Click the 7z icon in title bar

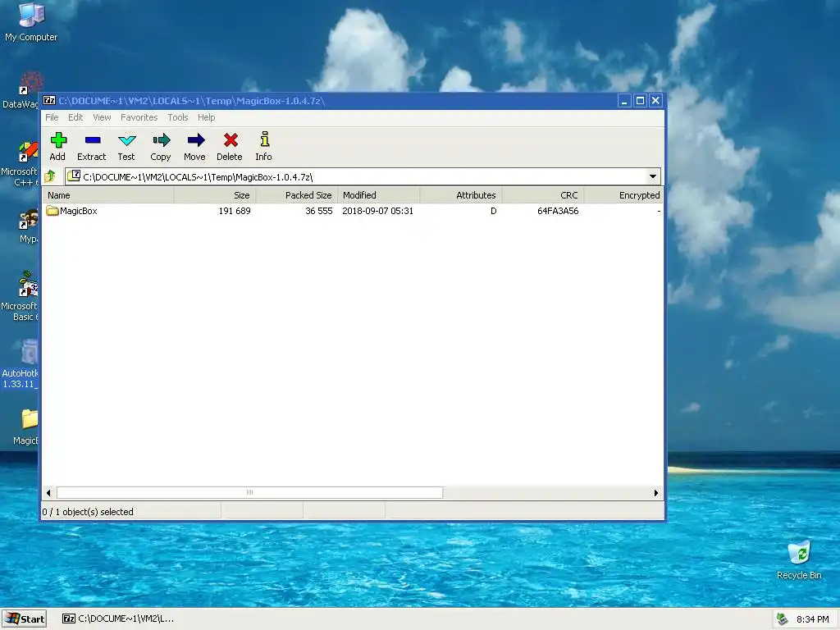coord(48,101)
